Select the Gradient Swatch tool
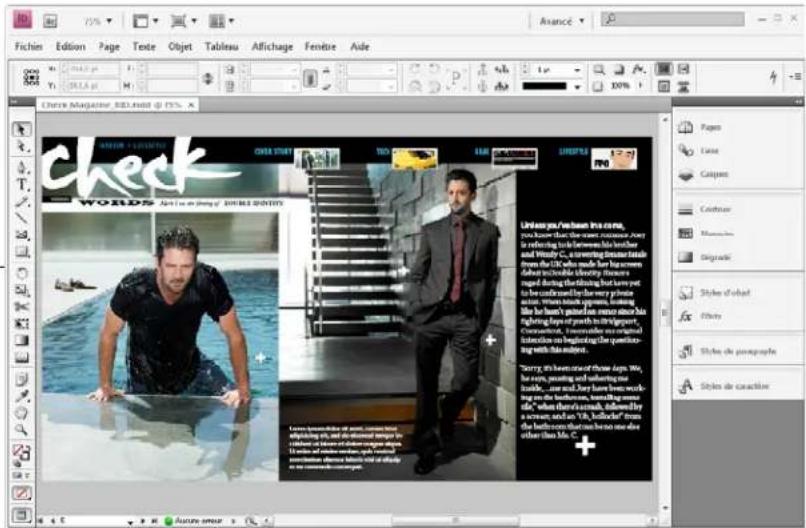This screenshot has width=806, height=528. (x=22, y=340)
